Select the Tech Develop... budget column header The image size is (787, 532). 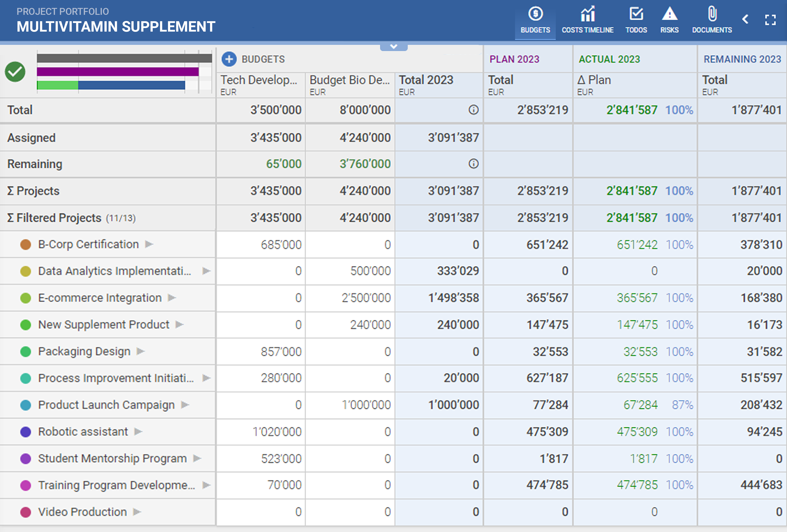pos(261,85)
